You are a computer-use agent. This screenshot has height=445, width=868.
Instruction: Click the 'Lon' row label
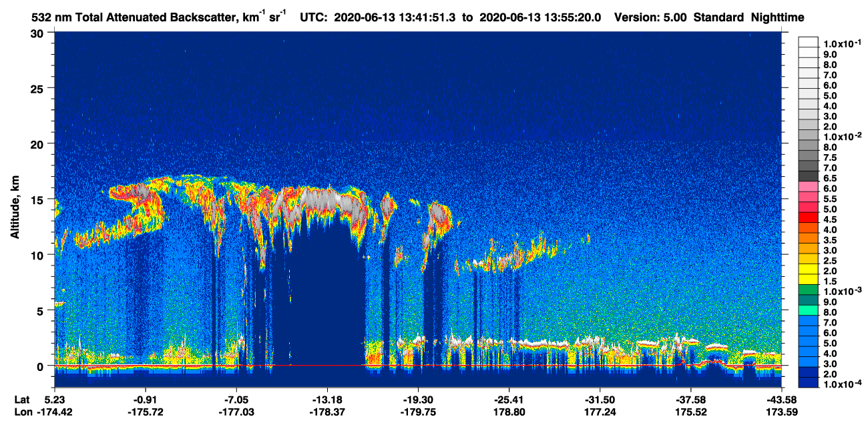coord(22,412)
